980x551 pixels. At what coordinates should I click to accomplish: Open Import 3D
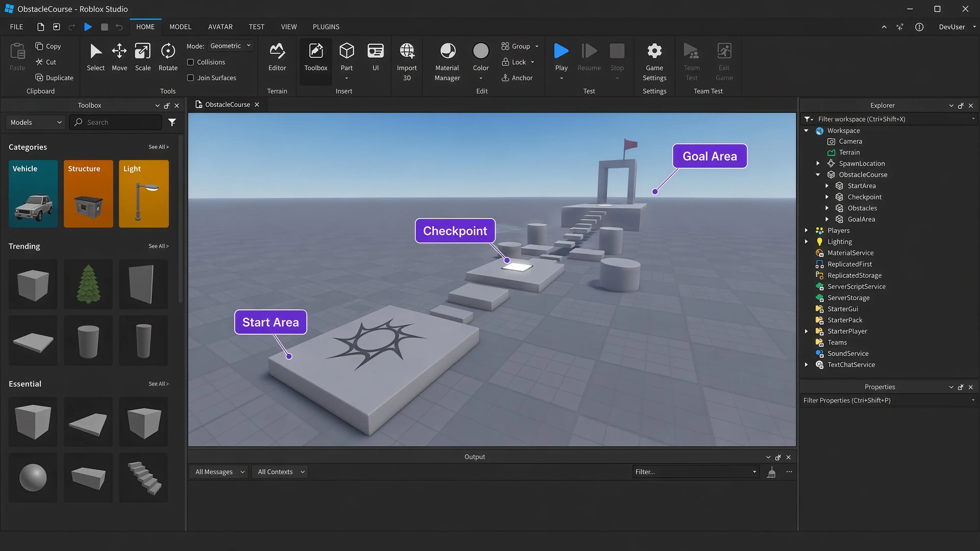[x=407, y=61]
